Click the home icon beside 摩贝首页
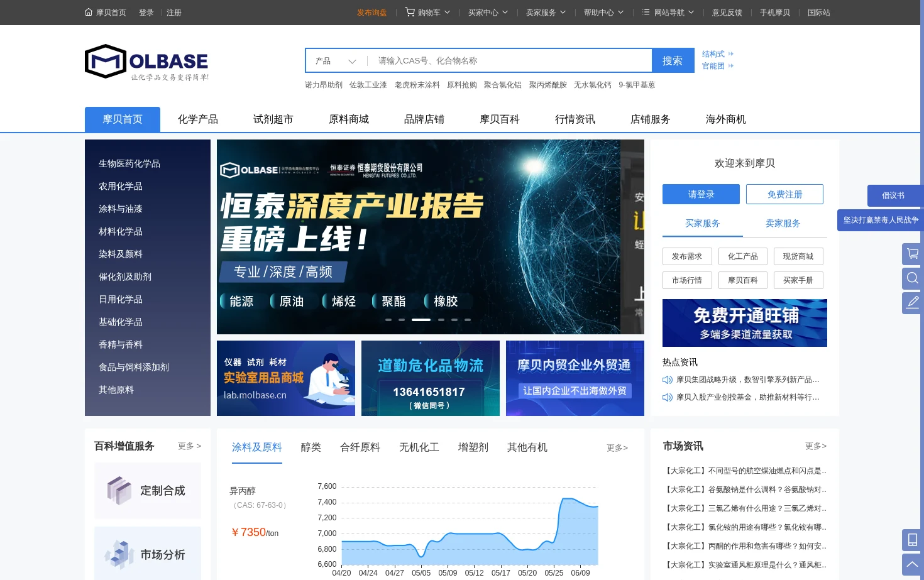This screenshot has width=924, height=580. pos(89,12)
